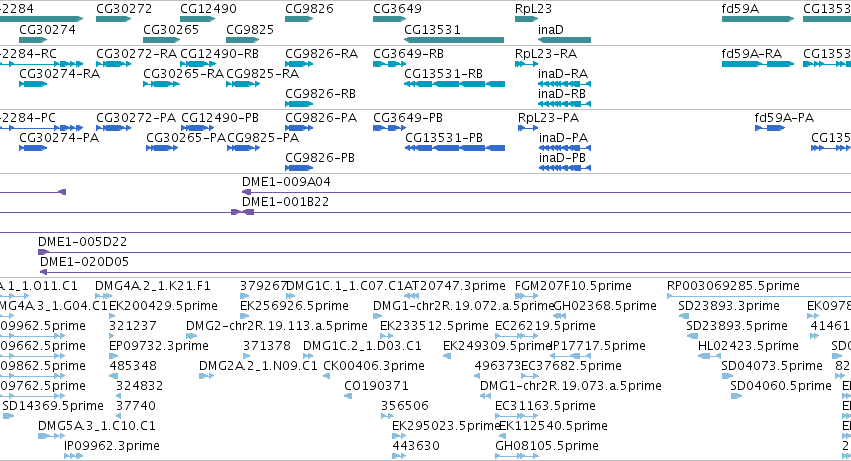The height and width of the screenshot is (461, 851).
Task: Open the inaD-RA transcript label
Action: 563,74
